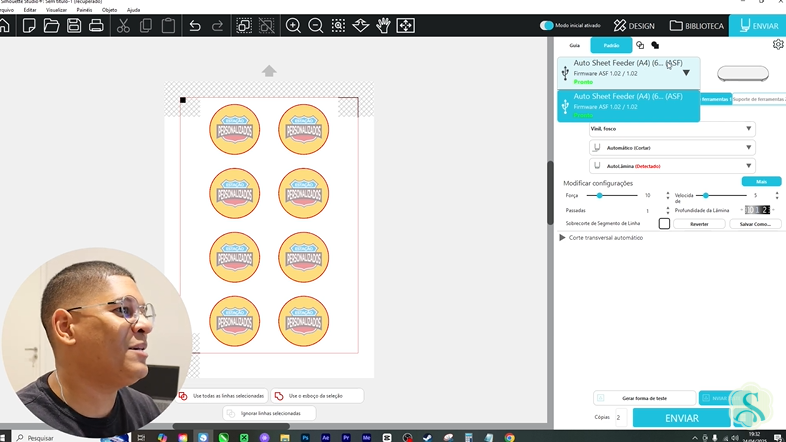Select the Padrão tab in send panel
The width and height of the screenshot is (786, 442).
click(611, 45)
